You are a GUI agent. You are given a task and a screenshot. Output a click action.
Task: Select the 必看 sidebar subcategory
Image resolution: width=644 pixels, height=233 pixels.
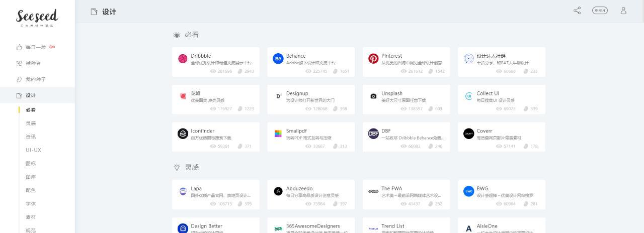coord(31,110)
